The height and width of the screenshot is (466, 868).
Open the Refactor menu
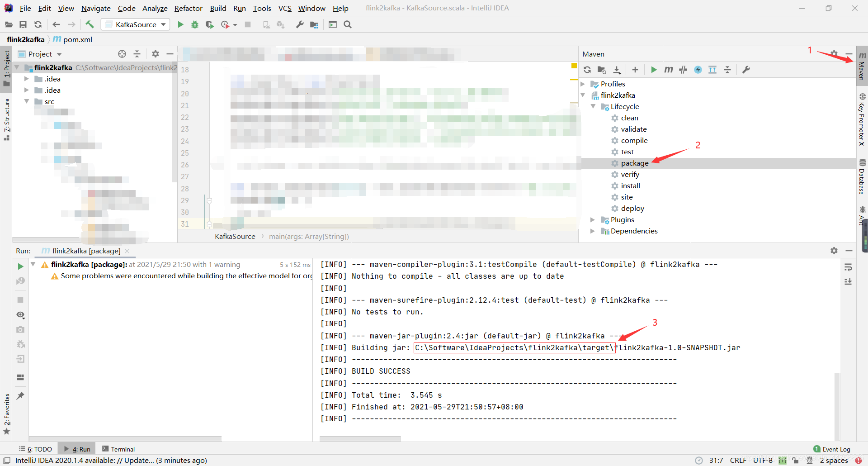point(188,8)
